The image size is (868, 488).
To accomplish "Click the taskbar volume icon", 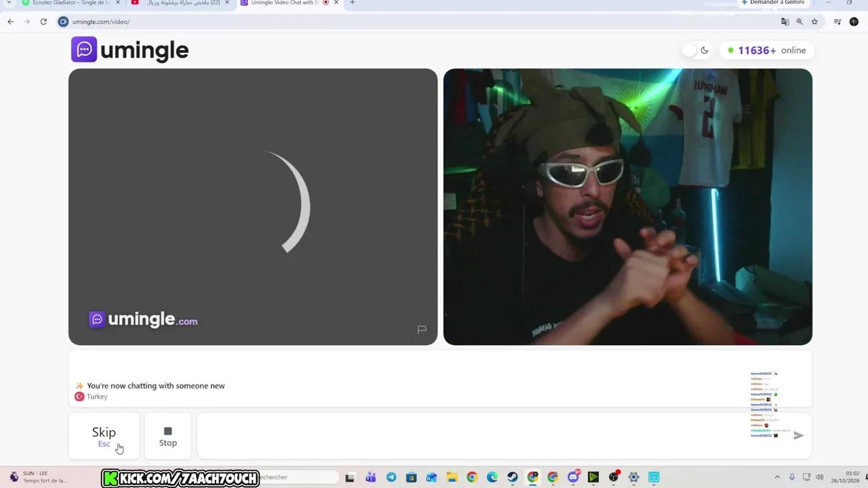I will tap(820, 477).
